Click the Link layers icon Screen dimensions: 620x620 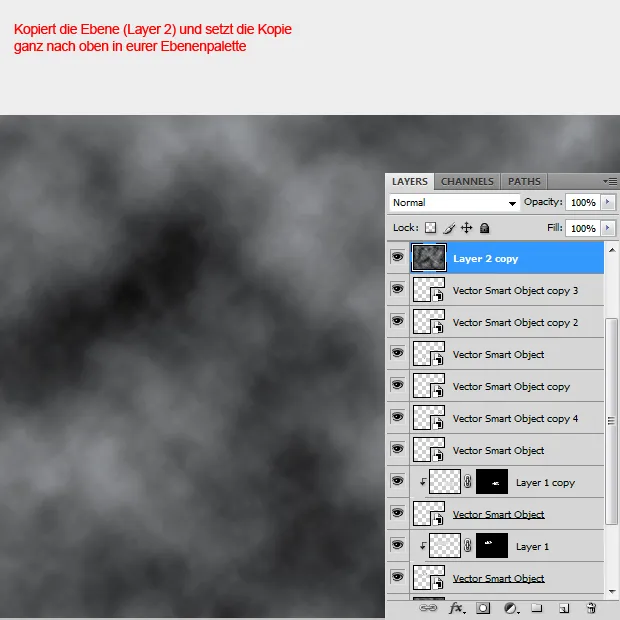pos(428,608)
